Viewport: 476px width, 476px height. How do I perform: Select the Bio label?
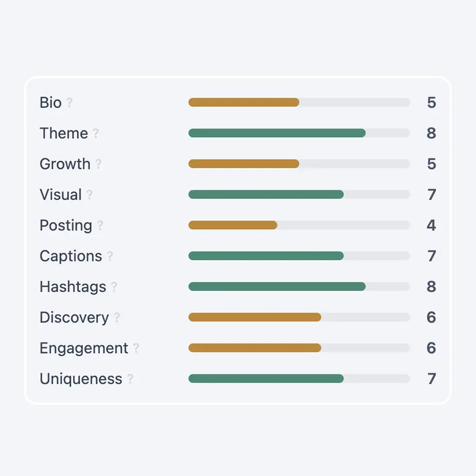click(x=49, y=102)
